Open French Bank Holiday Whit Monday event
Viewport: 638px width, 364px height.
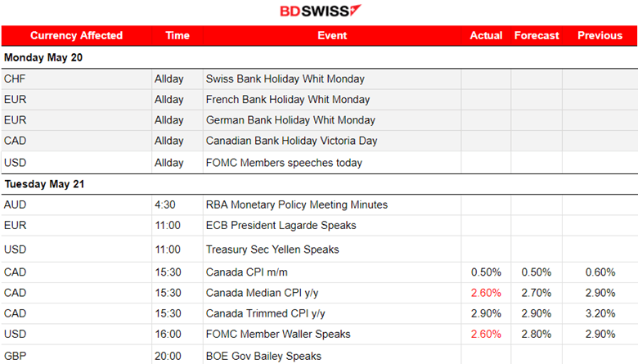click(288, 100)
